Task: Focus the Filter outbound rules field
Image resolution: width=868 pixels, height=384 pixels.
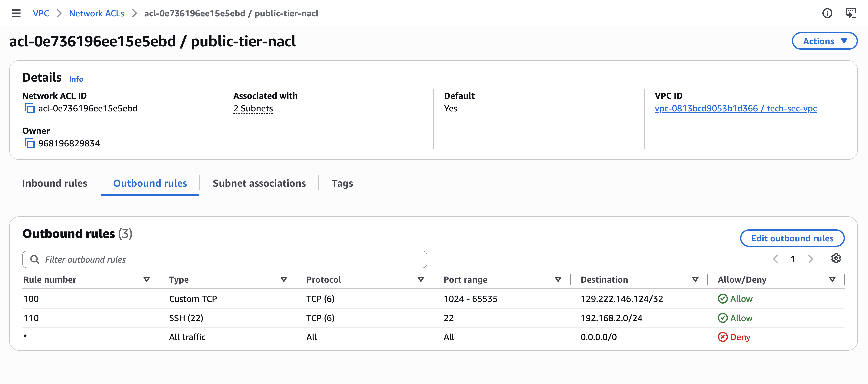Action: [225, 259]
